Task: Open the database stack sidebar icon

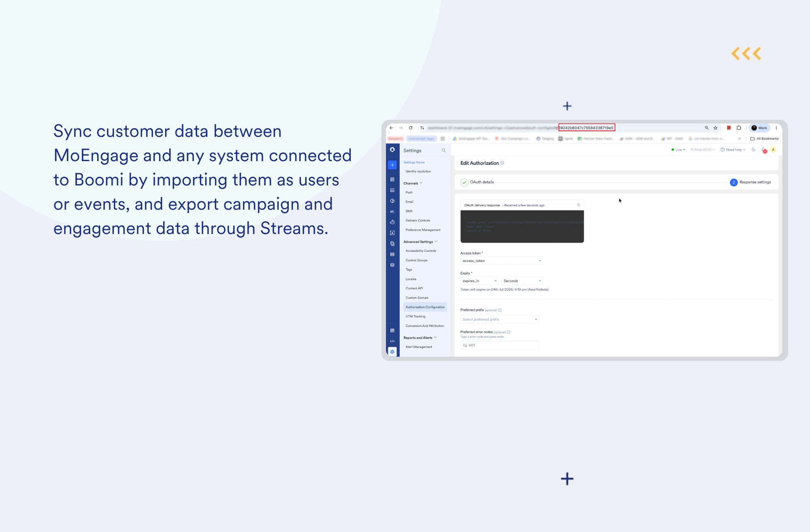Action: (392, 265)
